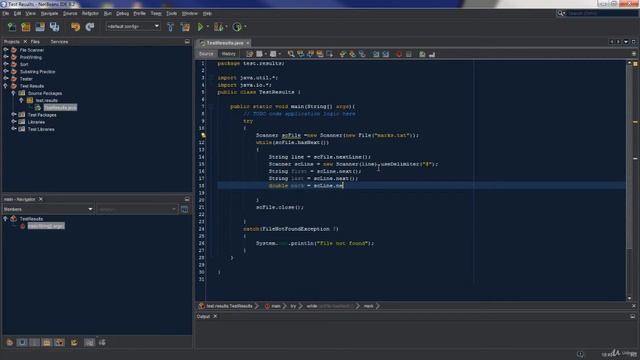Click the Comment editor toolbar icon
640x360 pixels.
422,54
